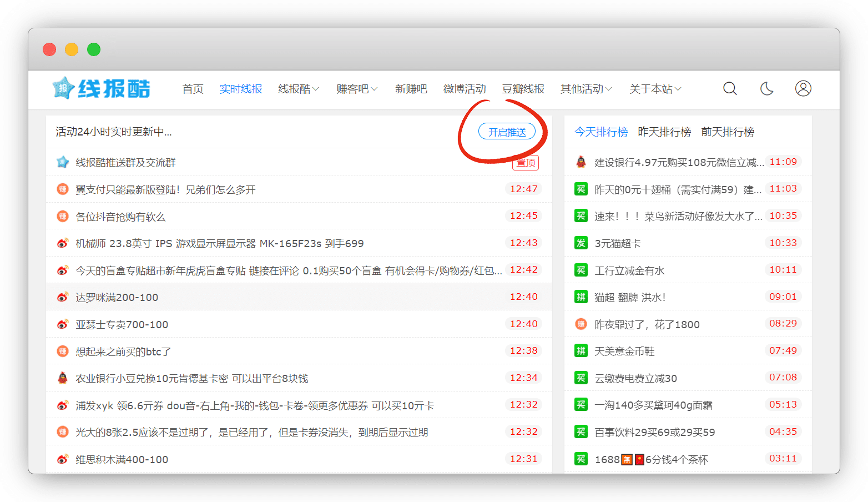Screen dimensions: 868x502
Task: Toggle dark mode moon icon
Action: 766,89
